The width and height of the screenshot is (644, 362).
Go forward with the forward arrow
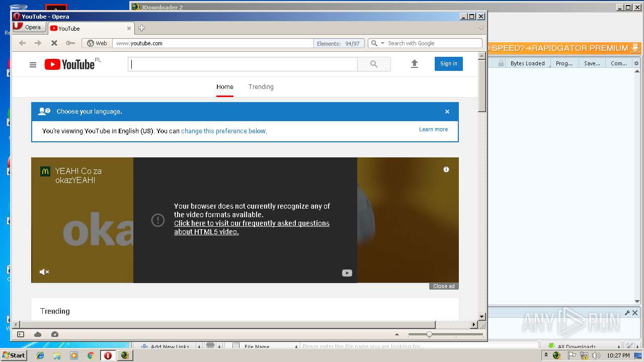pos(38,43)
